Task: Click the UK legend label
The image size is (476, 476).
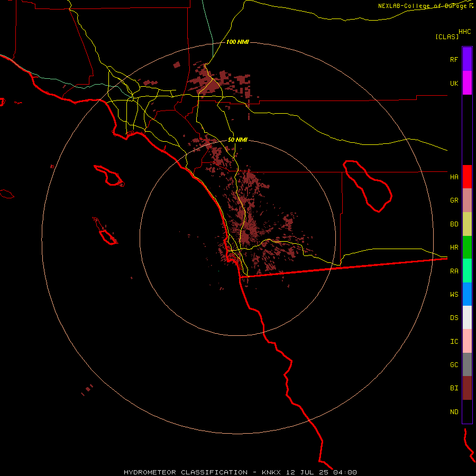Action: coord(454,83)
